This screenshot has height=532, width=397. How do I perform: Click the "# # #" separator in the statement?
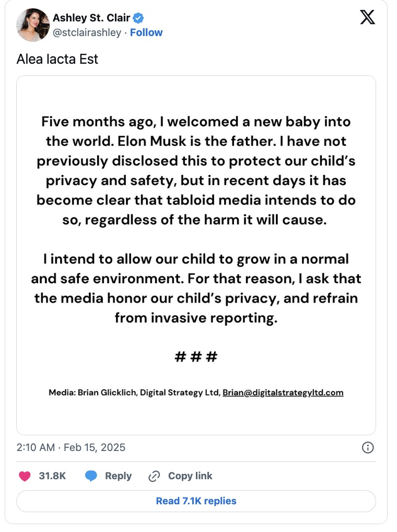click(x=196, y=357)
